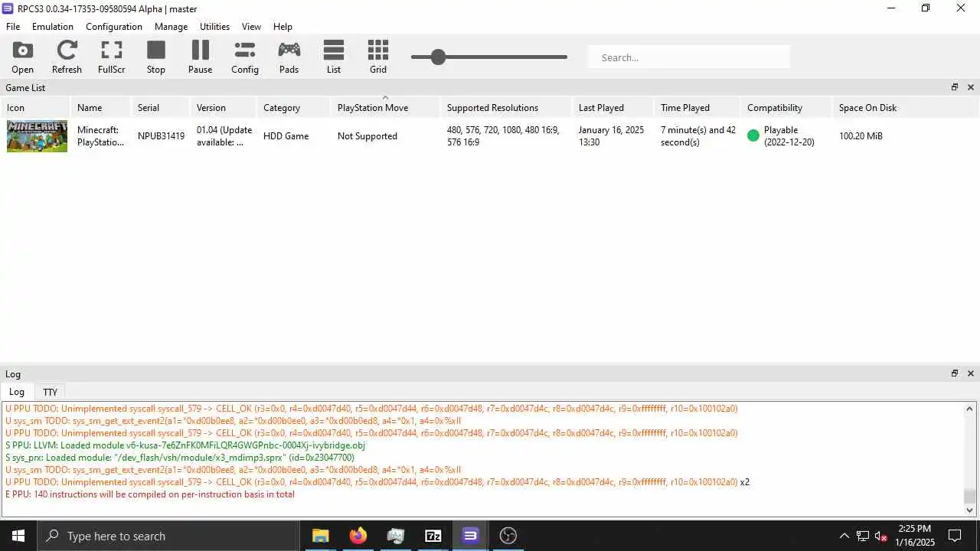The height and width of the screenshot is (551, 980).
Task: Open Firefox from the taskbar
Action: tap(358, 536)
